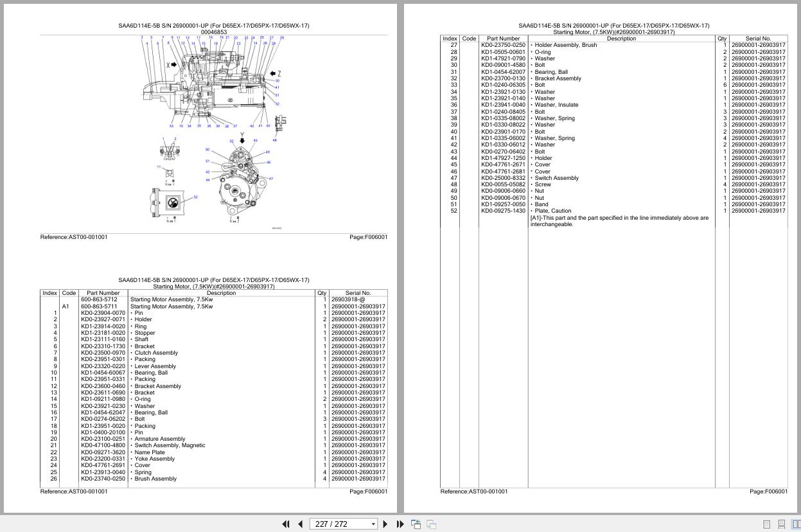Click the Screw description in row 48

click(x=543, y=184)
